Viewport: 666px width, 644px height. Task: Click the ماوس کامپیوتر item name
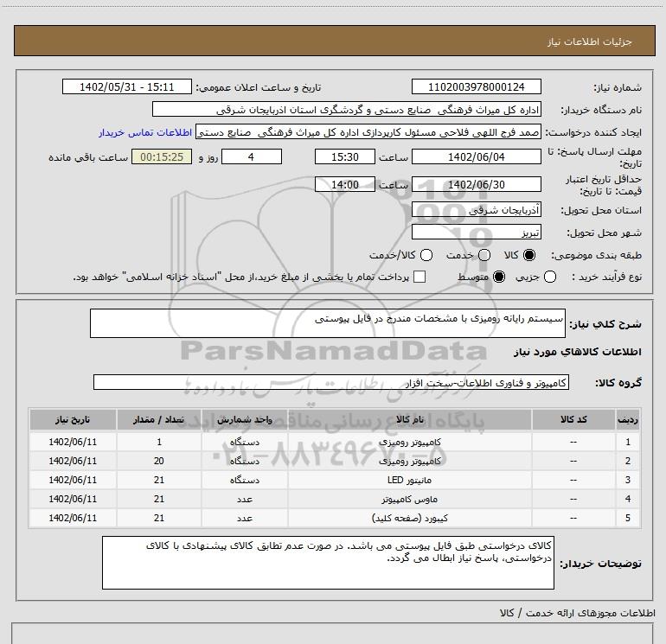[x=409, y=500]
